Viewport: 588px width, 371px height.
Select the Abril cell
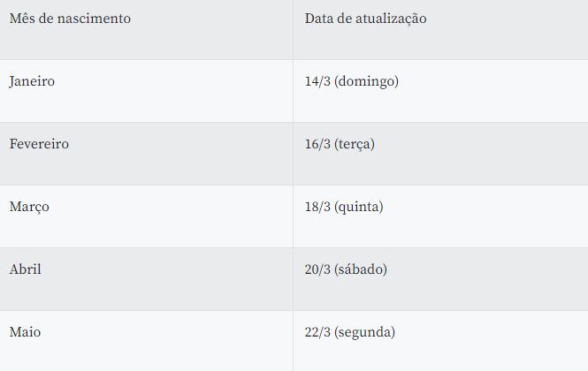[26, 269]
